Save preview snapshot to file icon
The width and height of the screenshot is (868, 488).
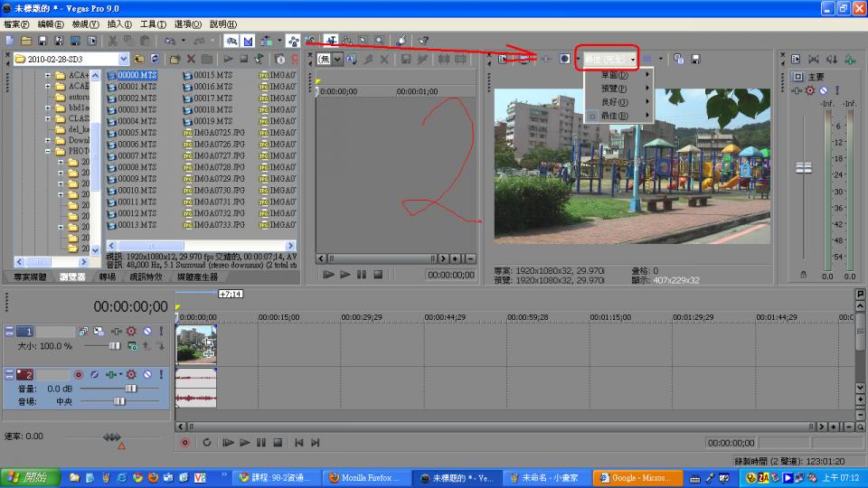tap(695, 59)
